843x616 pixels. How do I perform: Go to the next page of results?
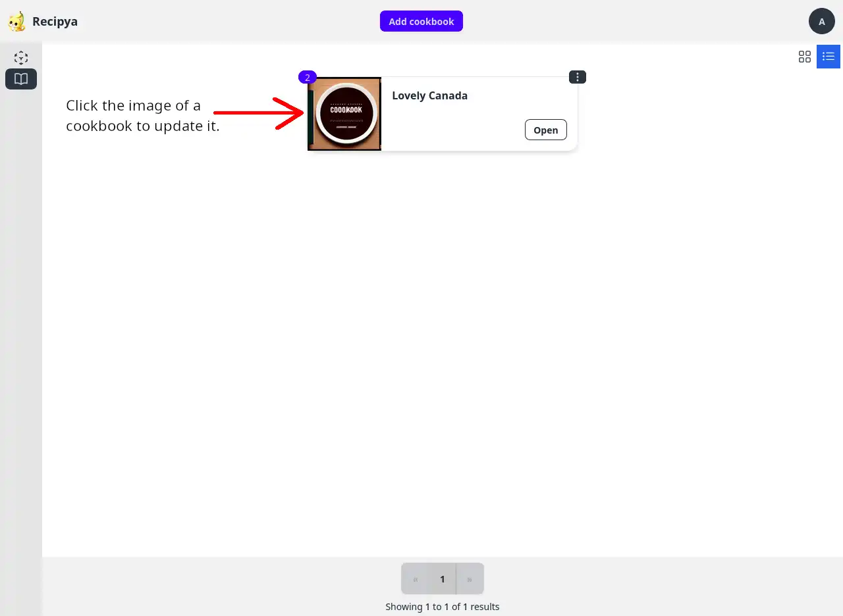tap(470, 579)
